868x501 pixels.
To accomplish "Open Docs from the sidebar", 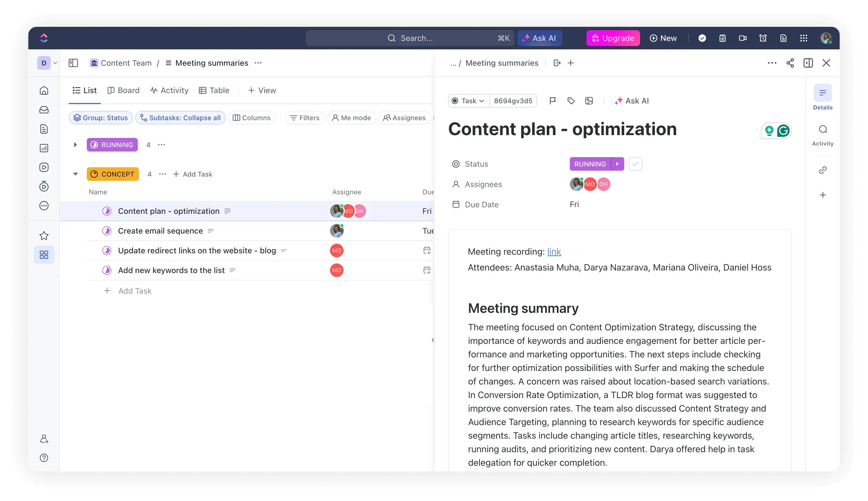I will point(44,129).
